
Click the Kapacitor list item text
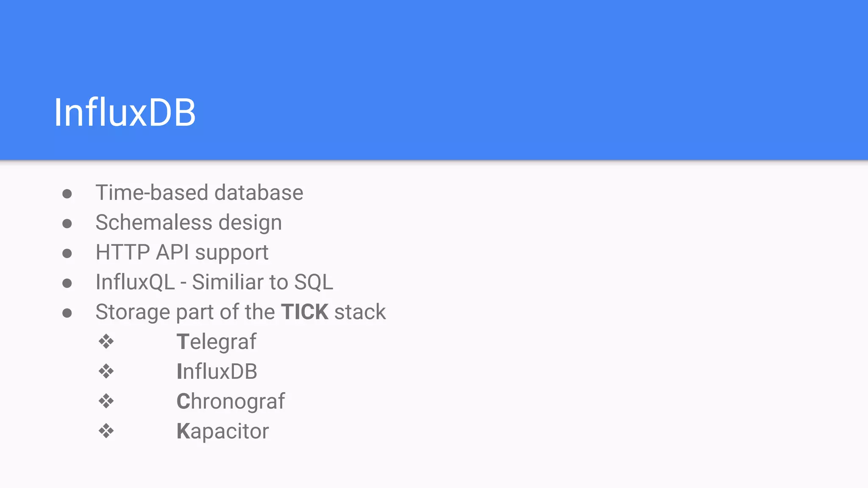coord(223,431)
